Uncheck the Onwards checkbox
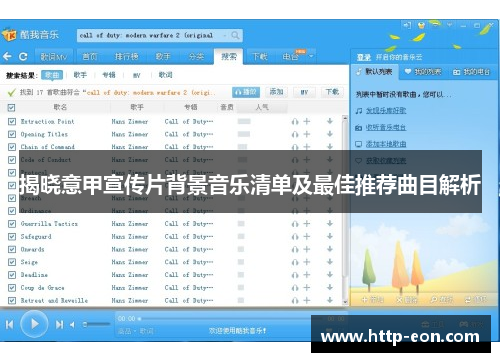 coord(12,249)
